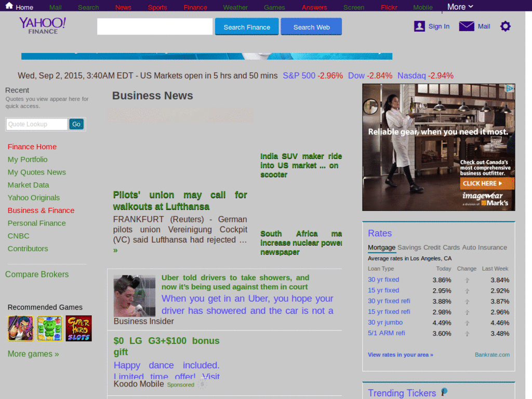Open the Dow index link
This screenshot has height=399, width=532.
[356, 76]
